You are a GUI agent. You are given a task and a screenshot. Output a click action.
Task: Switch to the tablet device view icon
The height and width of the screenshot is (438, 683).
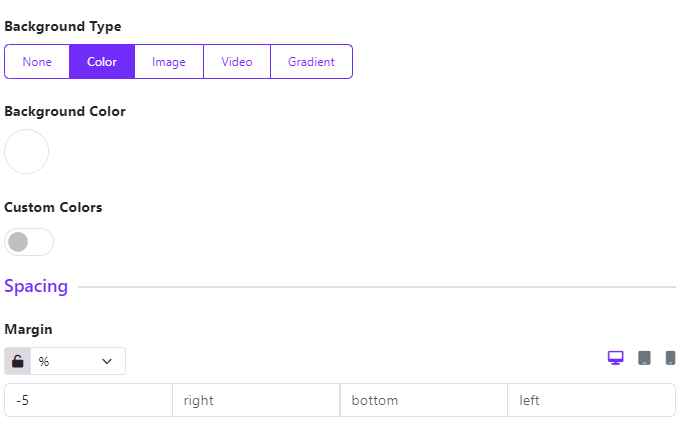point(644,358)
